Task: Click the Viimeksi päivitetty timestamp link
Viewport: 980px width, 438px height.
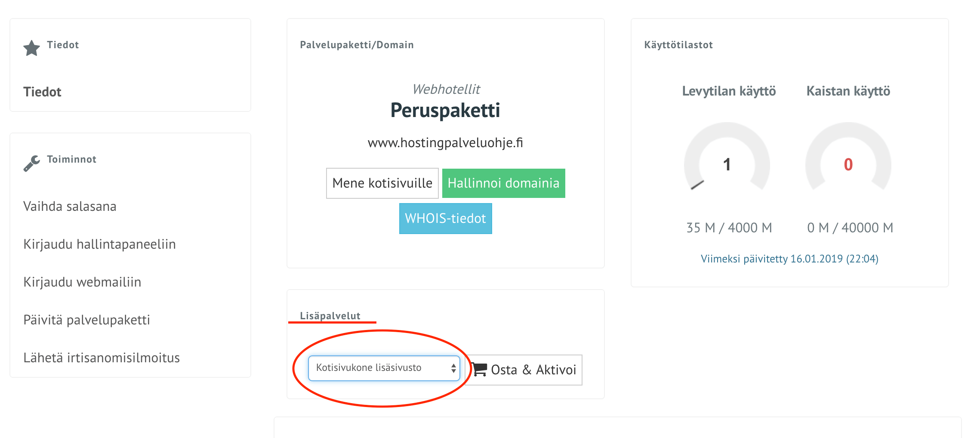Action: tap(789, 259)
